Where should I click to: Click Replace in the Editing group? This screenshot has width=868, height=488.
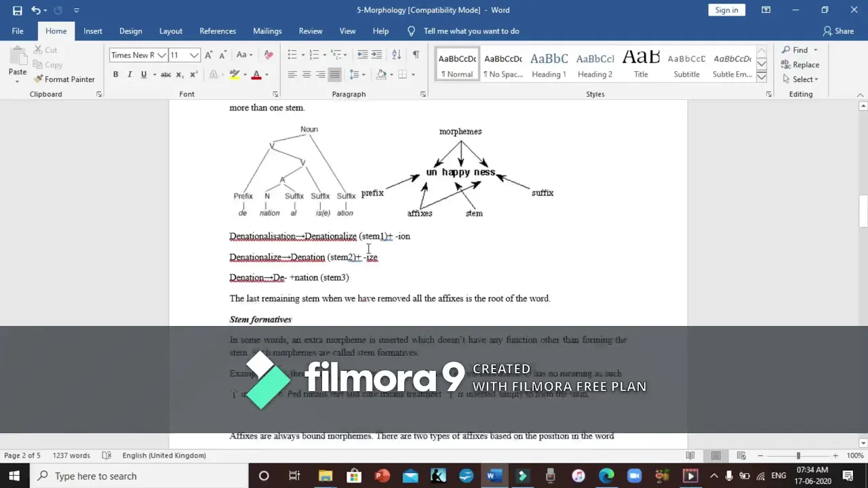pos(800,65)
